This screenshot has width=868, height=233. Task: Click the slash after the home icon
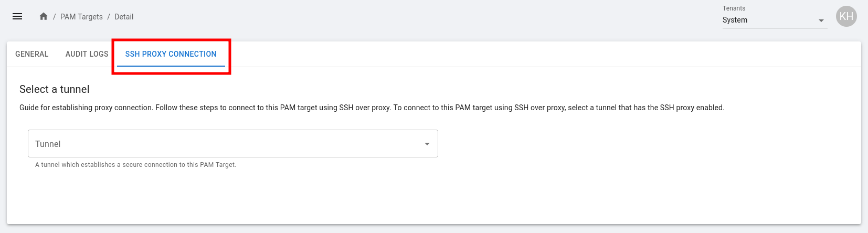54,17
